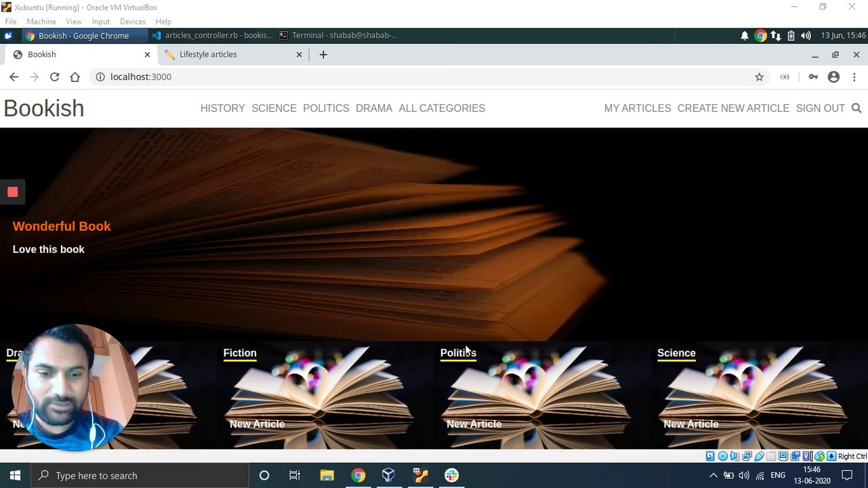Click VirtualBox optical disc status icon

723,456
